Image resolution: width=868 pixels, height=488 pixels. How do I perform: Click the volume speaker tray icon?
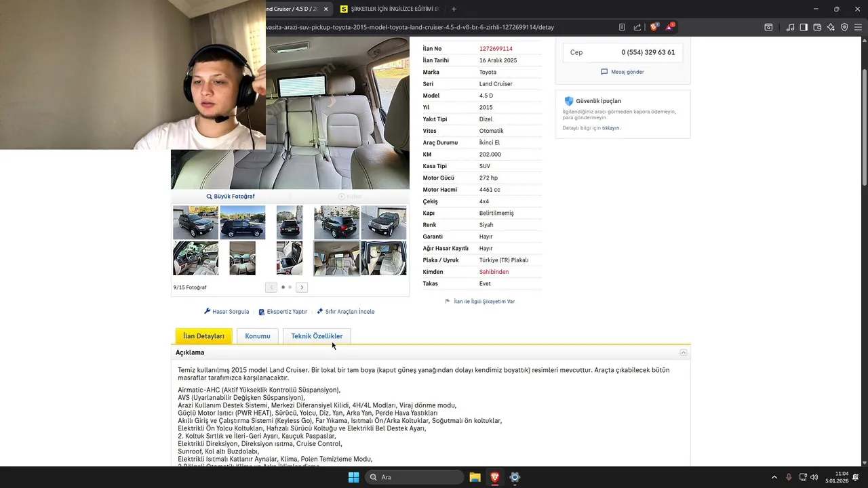click(x=814, y=477)
